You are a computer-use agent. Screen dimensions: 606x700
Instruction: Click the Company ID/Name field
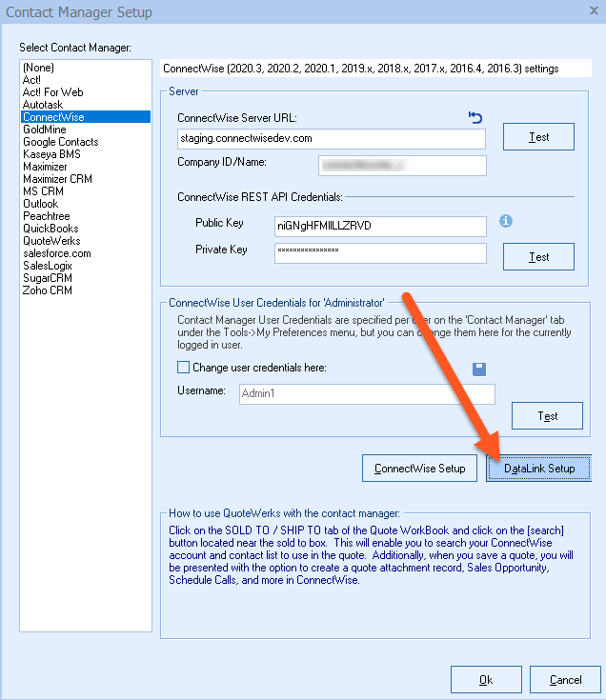pyautogui.click(x=402, y=166)
